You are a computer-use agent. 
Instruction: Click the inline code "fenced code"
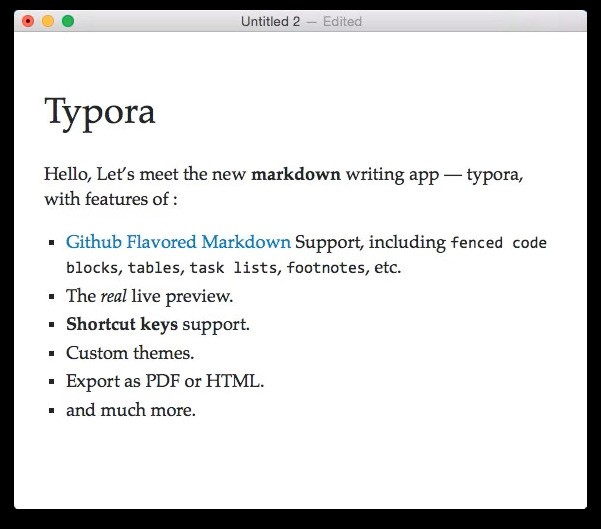499,243
